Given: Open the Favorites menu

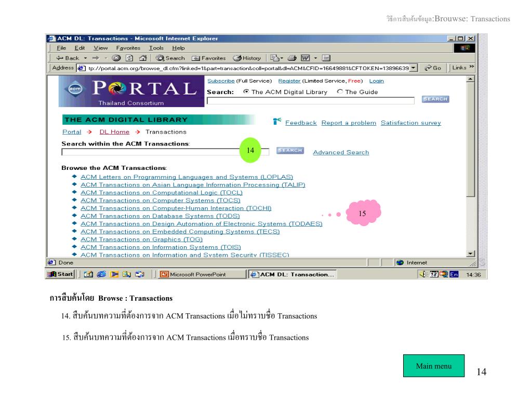Looking at the screenshot, I should [x=128, y=48].
